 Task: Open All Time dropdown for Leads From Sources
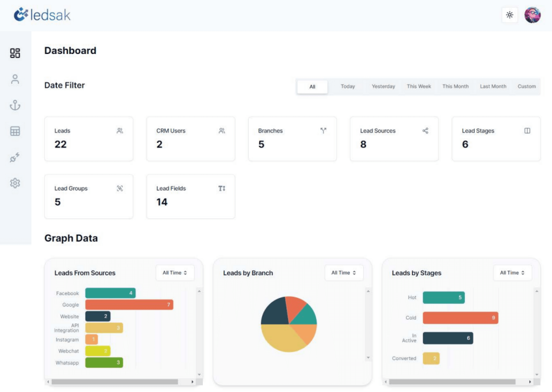pyautogui.click(x=175, y=273)
